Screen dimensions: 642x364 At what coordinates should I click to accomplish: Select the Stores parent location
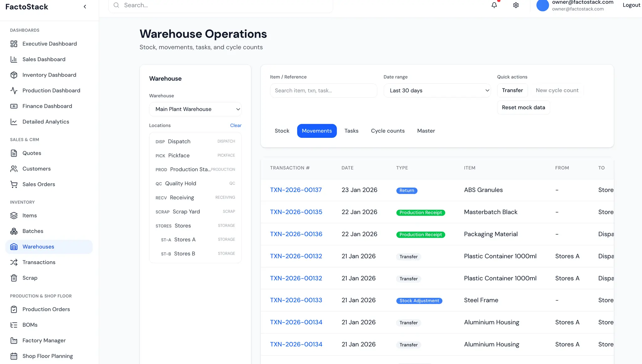pyautogui.click(x=195, y=226)
